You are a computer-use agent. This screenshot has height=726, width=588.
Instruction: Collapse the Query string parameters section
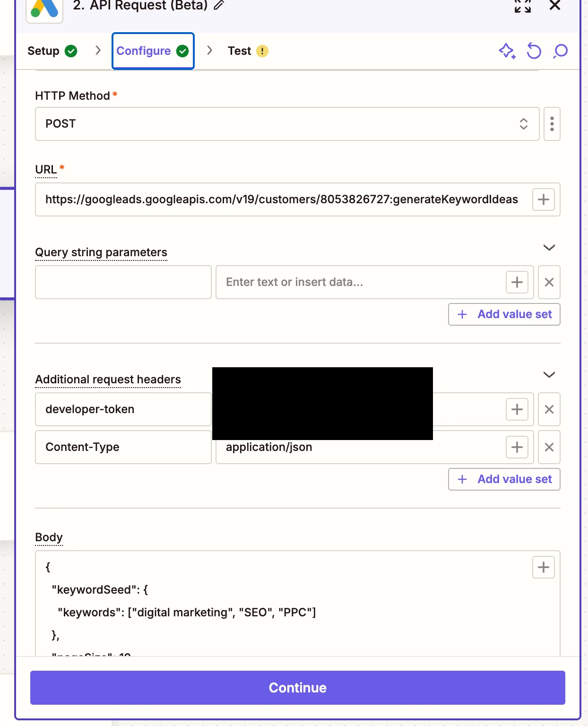pyautogui.click(x=549, y=248)
